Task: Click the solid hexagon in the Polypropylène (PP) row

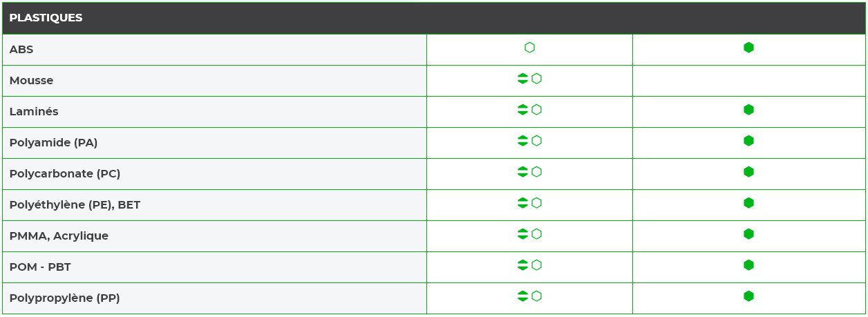Action: [x=748, y=296]
